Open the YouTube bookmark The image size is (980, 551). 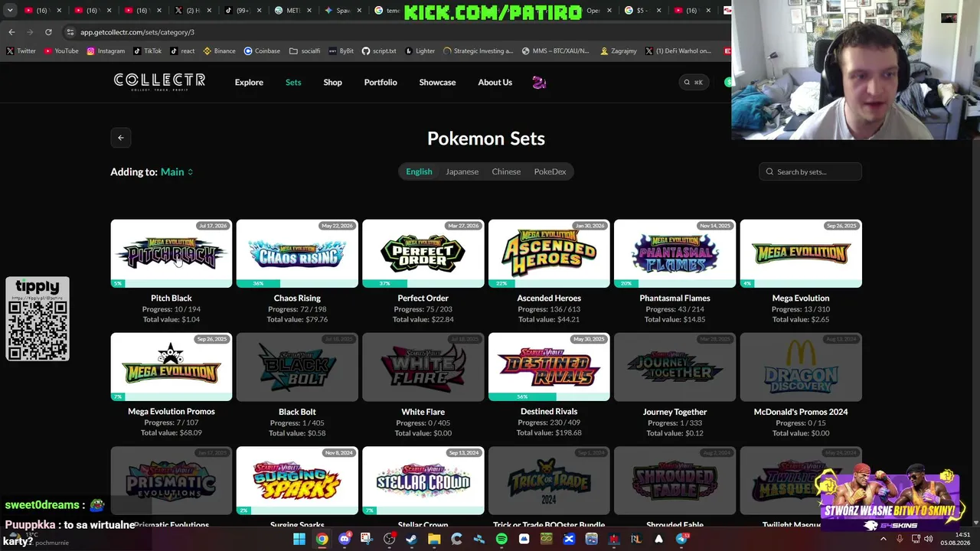point(61,51)
